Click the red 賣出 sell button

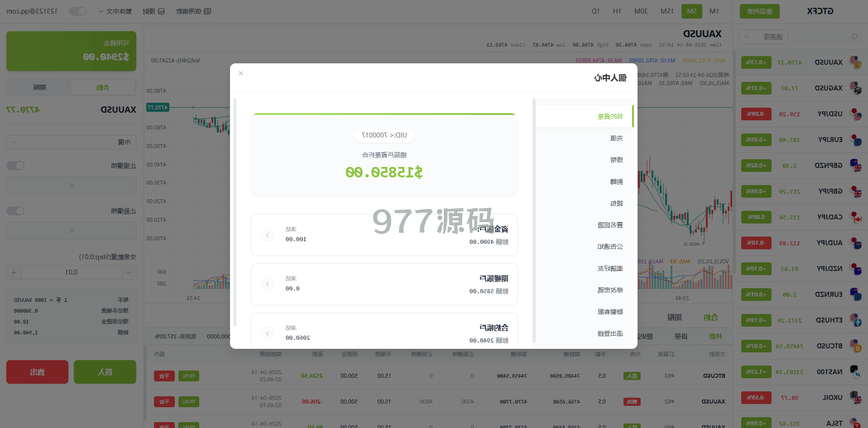tap(37, 372)
